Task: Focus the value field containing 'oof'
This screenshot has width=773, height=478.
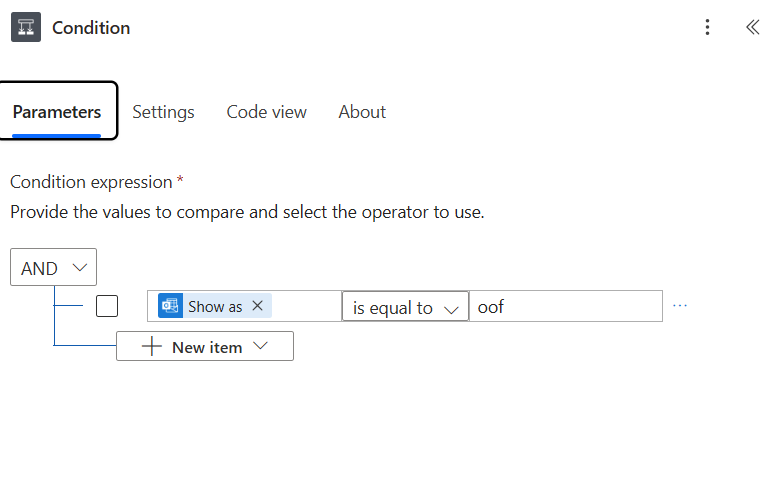Action: [565, 307]
